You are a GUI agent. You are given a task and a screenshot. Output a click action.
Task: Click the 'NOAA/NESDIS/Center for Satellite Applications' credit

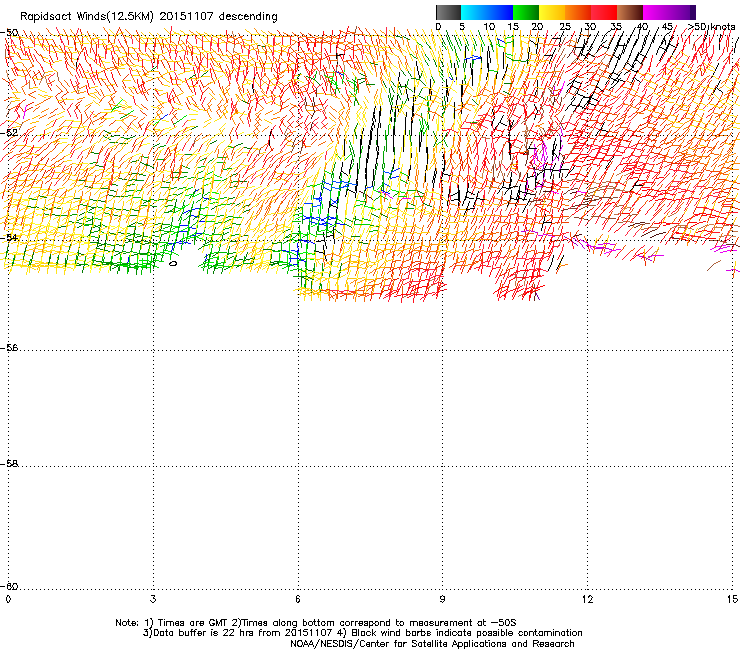click(x=432, y=644)
